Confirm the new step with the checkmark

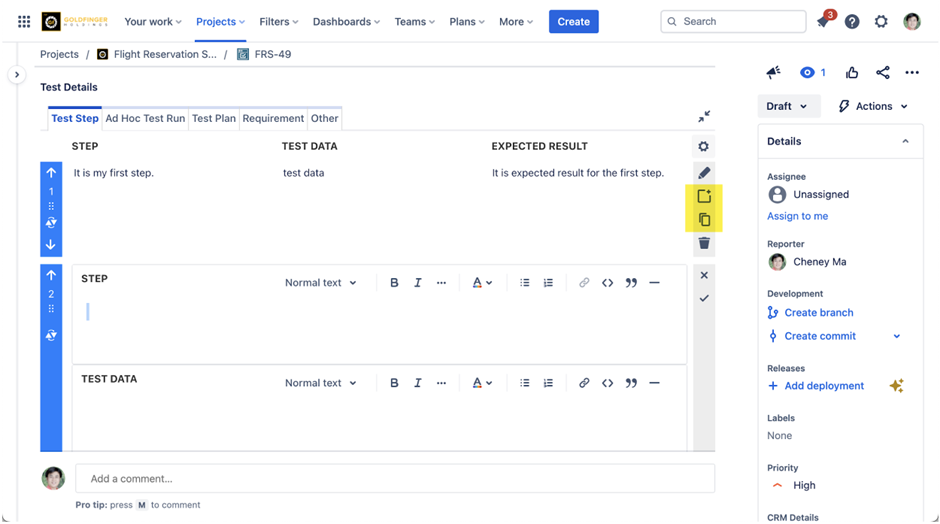click(x=704, y=298)
